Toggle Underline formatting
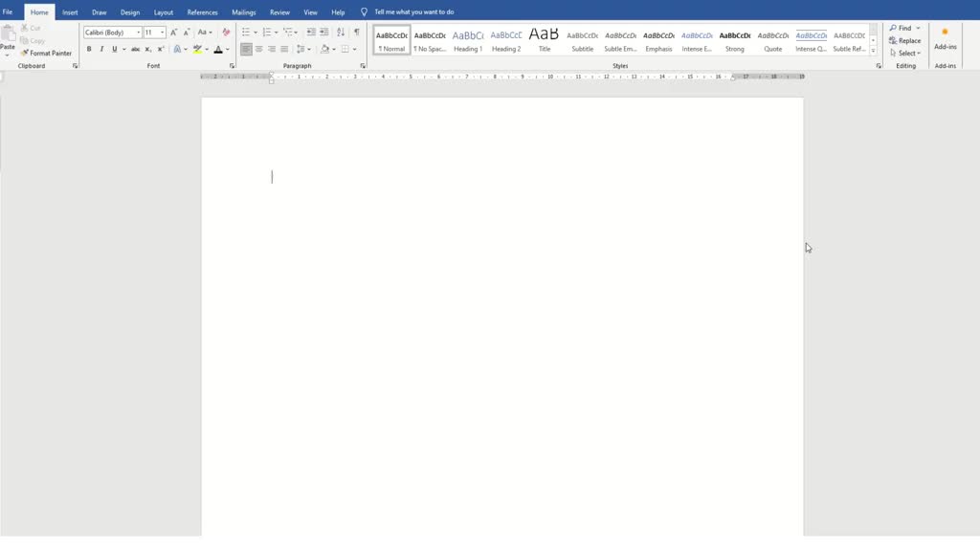This screenshot has width=980, height=551. 115,49
